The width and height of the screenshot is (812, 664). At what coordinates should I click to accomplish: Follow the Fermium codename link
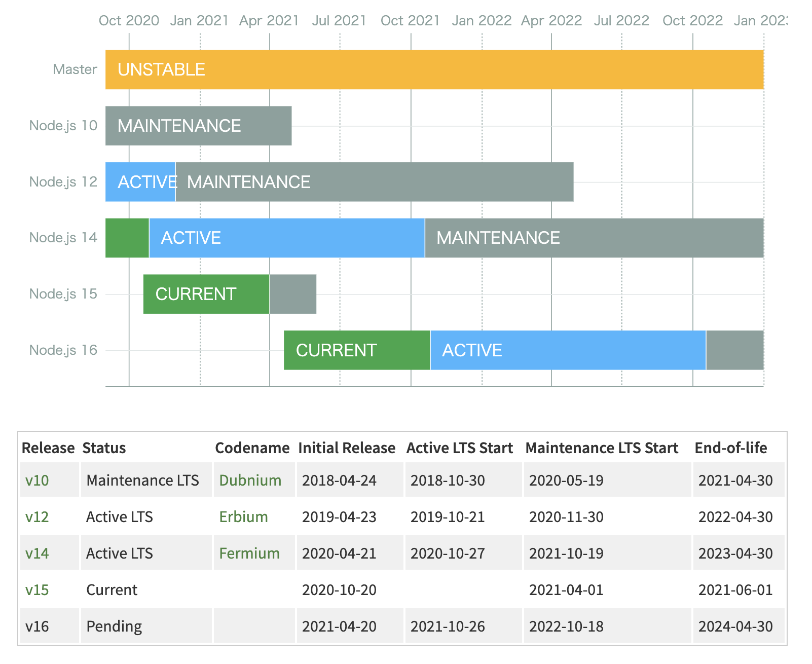tap(249, 553)
